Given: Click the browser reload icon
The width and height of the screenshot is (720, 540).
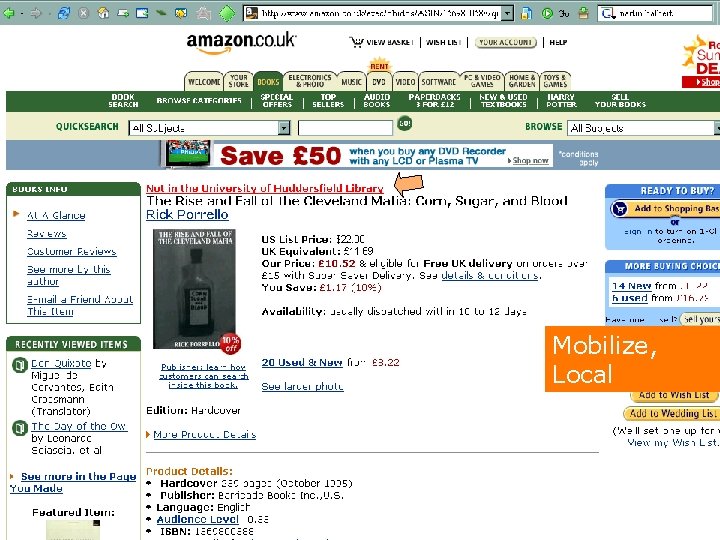Looking at the screenshot, I should click(x=64, y=13).
